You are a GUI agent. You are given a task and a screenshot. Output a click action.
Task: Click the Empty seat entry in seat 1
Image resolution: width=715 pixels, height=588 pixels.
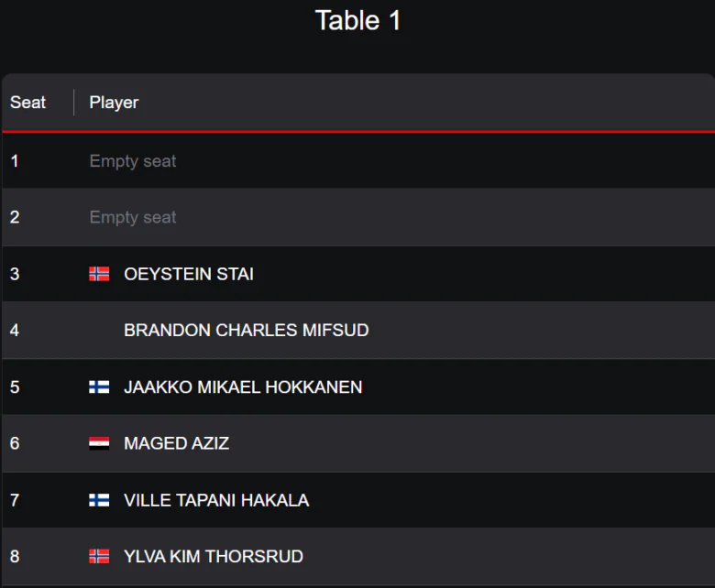click(133, 161)
